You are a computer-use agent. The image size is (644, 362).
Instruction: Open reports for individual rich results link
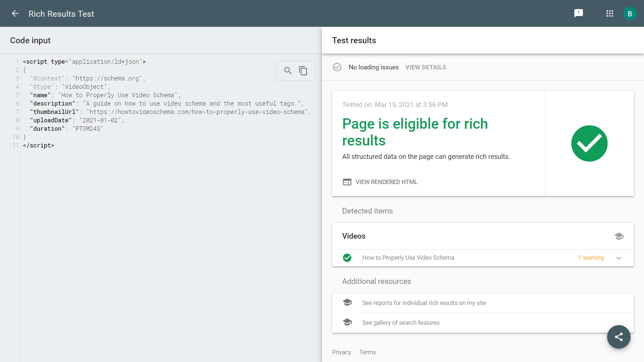(424, 303)
